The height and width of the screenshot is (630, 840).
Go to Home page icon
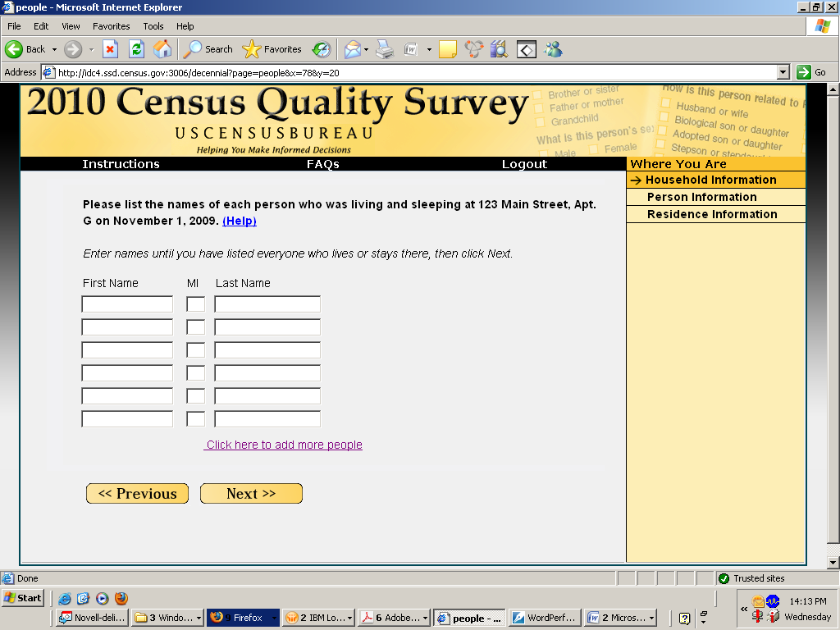[x=163, y=49]
